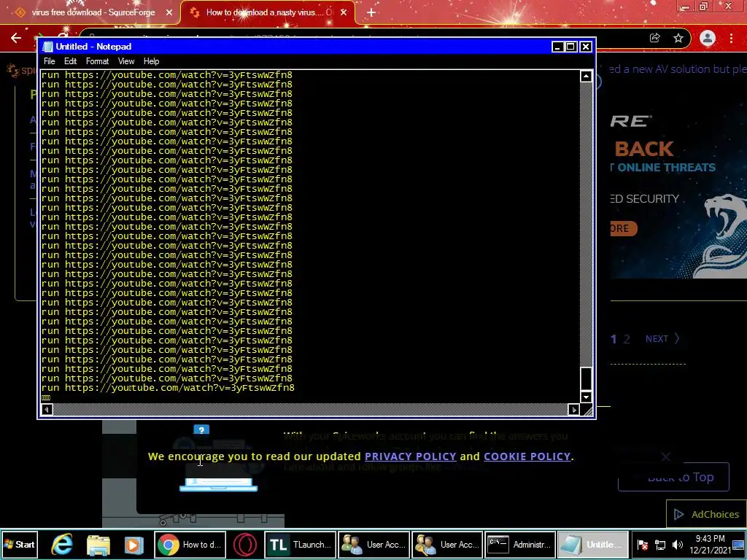747x560 pixels.
Task: Close the 'How to download a nasty virus' tab
Action: click(x=344, y=12)
